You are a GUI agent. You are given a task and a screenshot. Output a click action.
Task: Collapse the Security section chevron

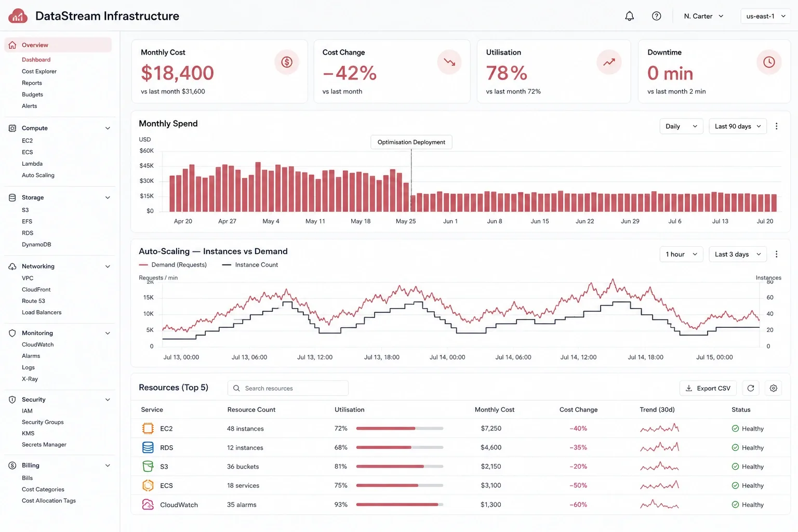click(108, 400)
